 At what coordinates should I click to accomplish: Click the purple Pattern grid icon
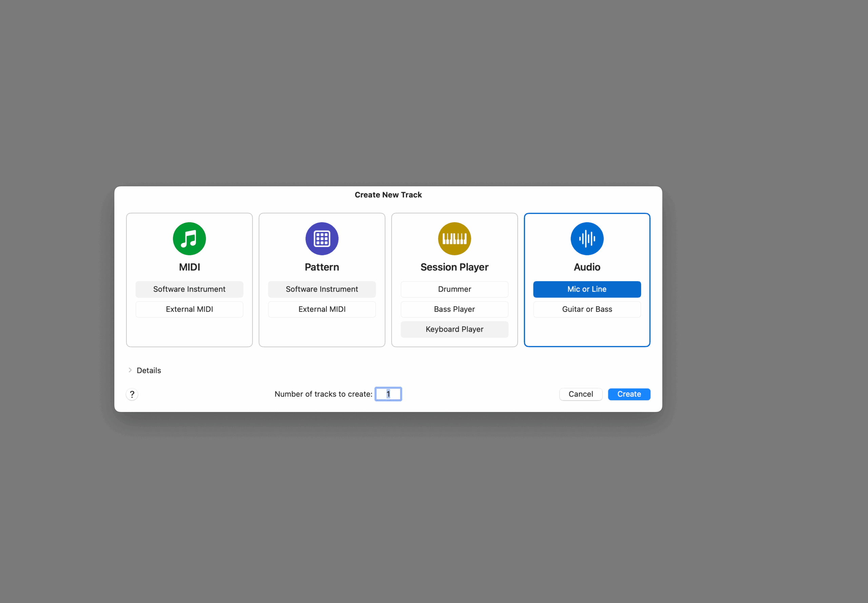point(322,238)
